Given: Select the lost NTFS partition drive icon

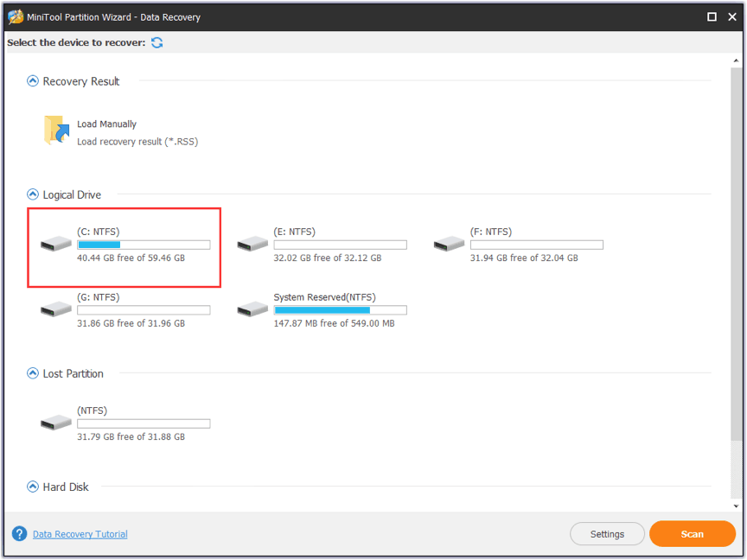Looking at the screenshot, I should pos(56,423).
